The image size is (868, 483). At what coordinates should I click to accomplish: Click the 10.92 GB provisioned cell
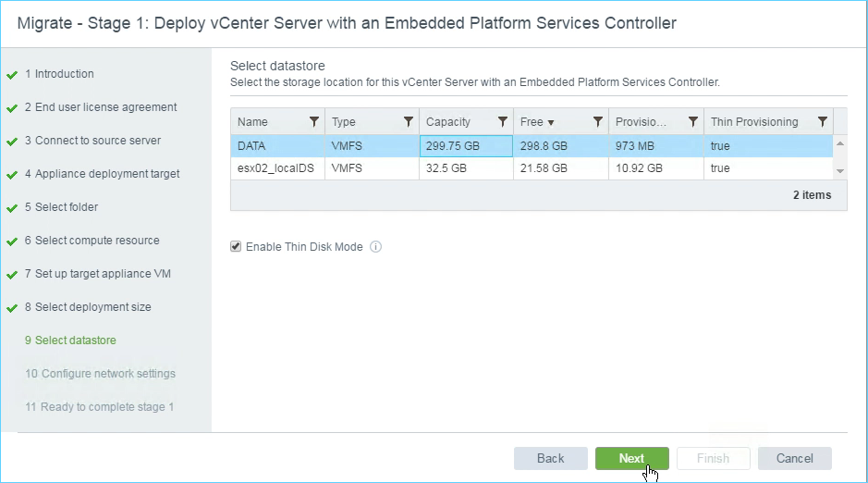tap(656, 168)
